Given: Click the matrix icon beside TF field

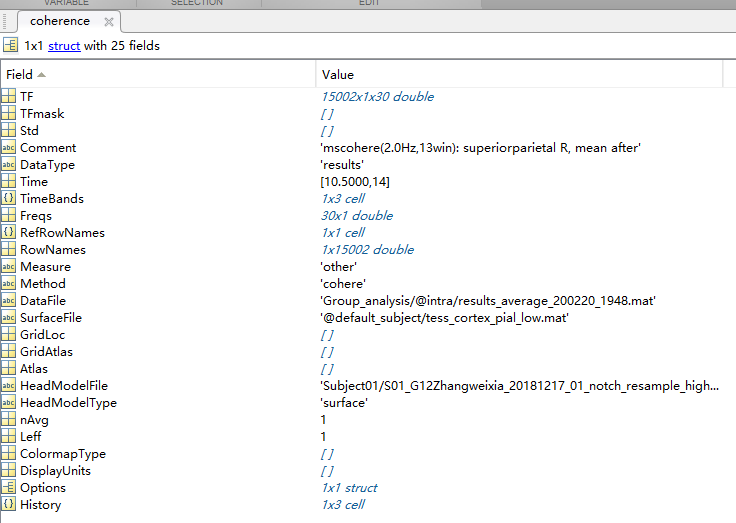Looking at the screenshot, I should 8,96.
